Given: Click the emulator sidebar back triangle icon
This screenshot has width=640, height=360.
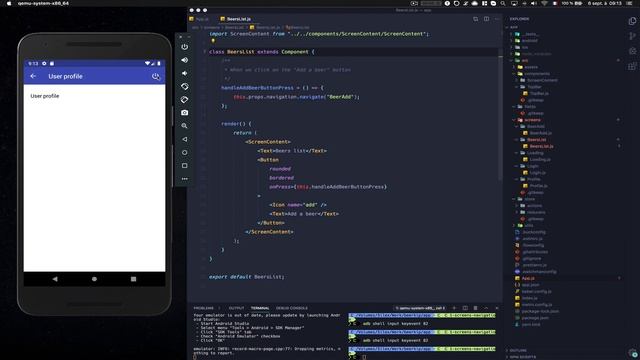Looking at the screenshot, I should (184, 139).
